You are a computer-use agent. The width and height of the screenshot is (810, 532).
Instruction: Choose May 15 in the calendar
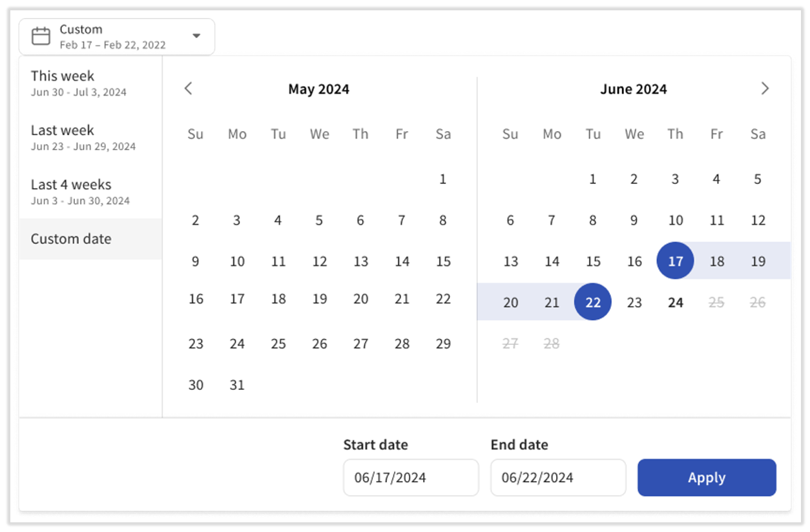click(x=443, y=261)
